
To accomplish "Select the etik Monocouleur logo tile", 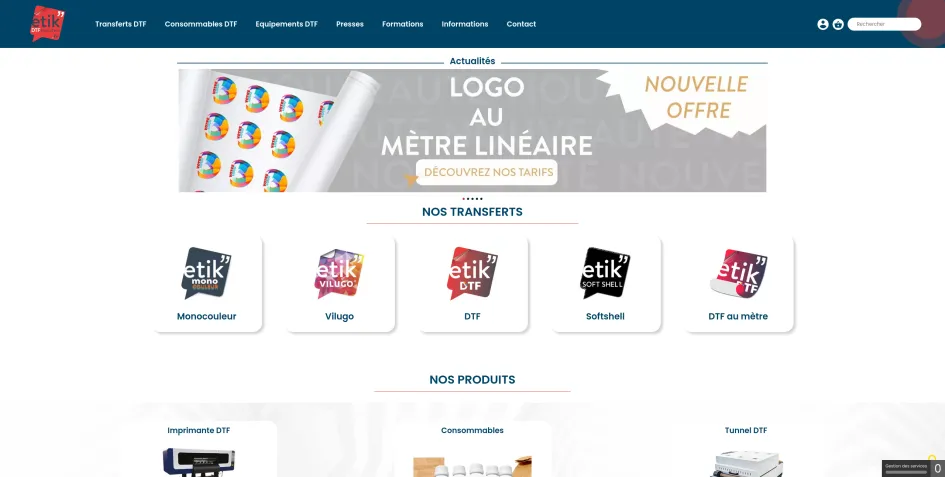I will [x=207, y=273].
